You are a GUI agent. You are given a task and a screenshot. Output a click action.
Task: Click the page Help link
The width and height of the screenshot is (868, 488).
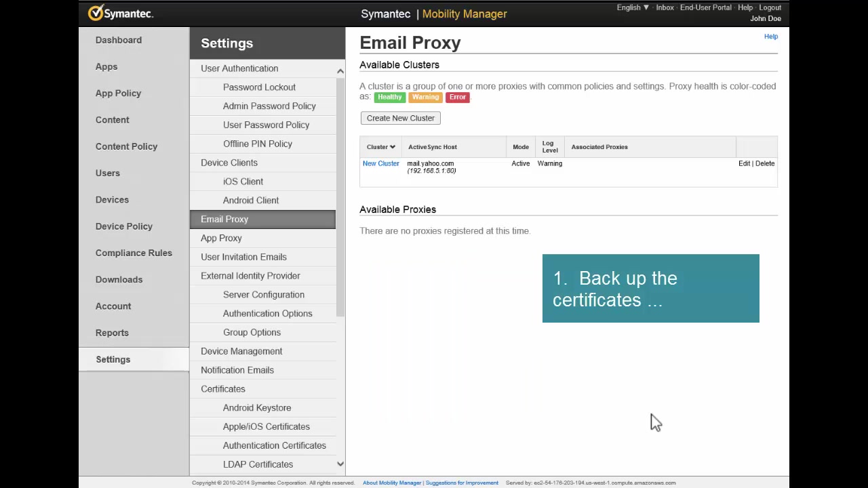coord(771,37)
